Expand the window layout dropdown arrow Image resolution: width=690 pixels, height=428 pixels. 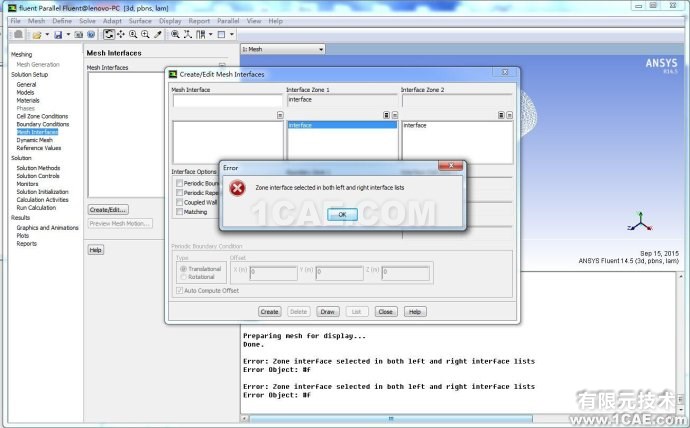click(x=231, y=34)
